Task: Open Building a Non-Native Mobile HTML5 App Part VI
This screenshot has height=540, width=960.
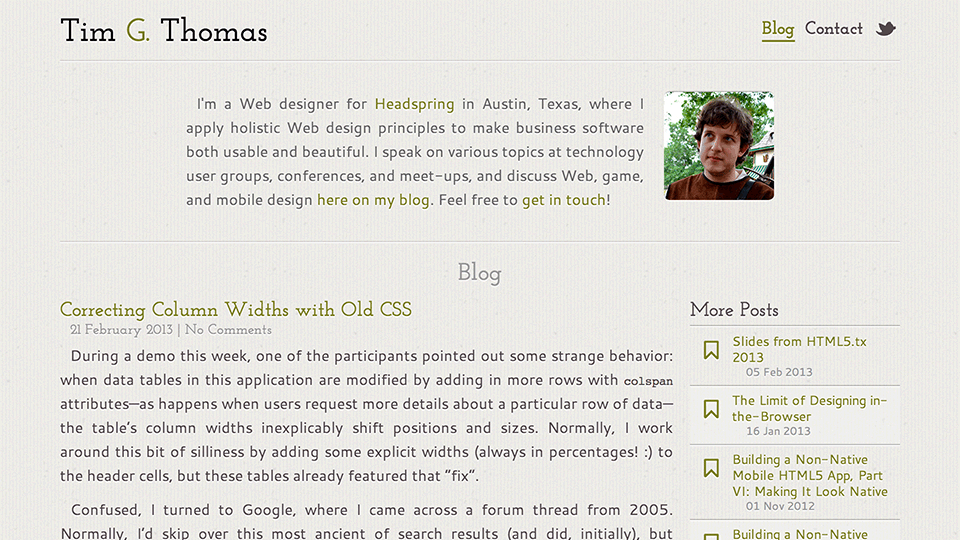Action: coord(810,476)
